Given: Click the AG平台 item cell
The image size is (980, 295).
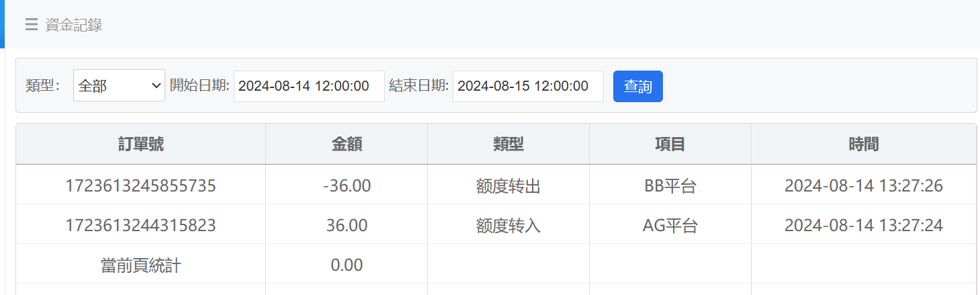Looking at the screenshot, I should pyautogui.click(x=670, y=226).
